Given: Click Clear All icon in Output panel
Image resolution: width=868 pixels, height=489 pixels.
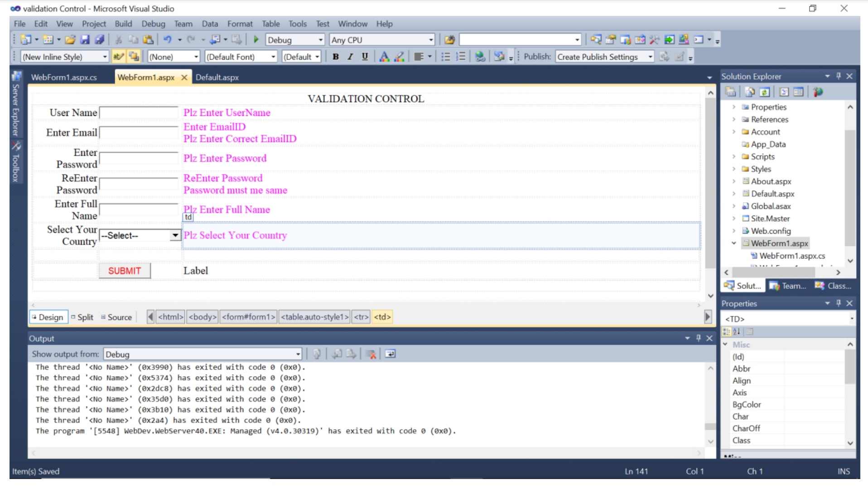Looking at the screenshot, I should (x=371, y=354).
